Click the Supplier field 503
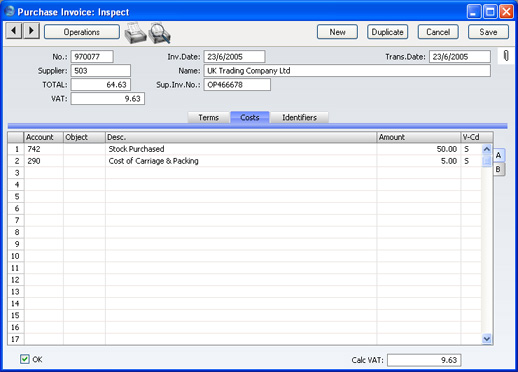 point(101,71)
